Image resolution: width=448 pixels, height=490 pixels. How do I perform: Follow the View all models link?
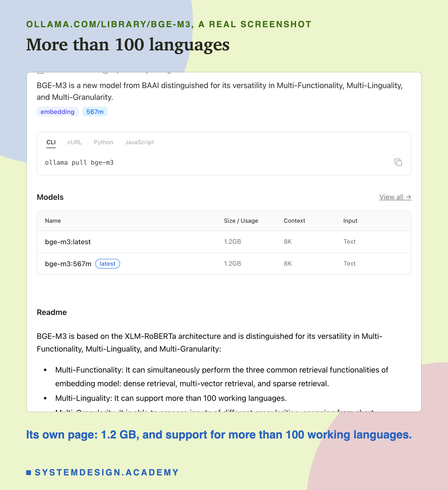coord(395,197)
